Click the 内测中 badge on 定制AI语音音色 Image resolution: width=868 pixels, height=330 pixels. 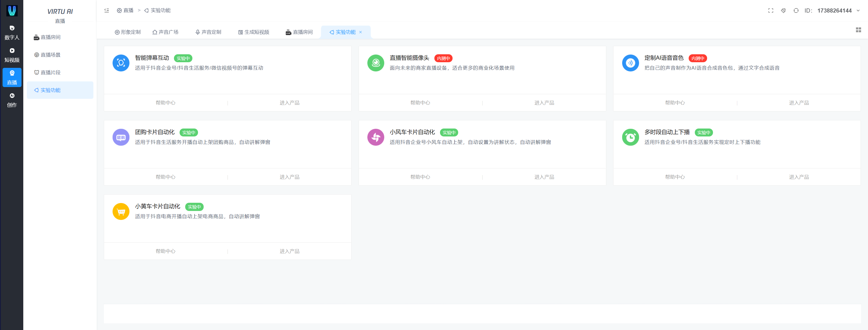(x=698, y=58)
